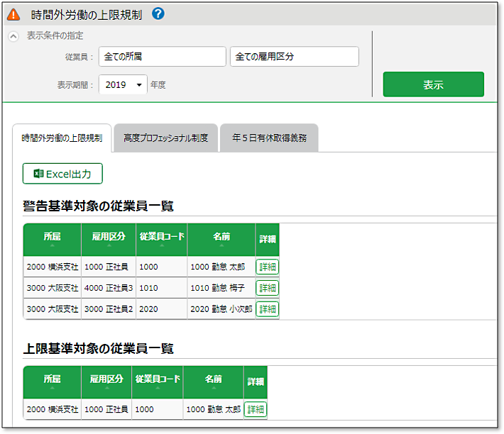This screenshot has width=504, height=434.
Task: Click 2020 勤怠 小次郎 name cell
Action: tap(221, 309)
